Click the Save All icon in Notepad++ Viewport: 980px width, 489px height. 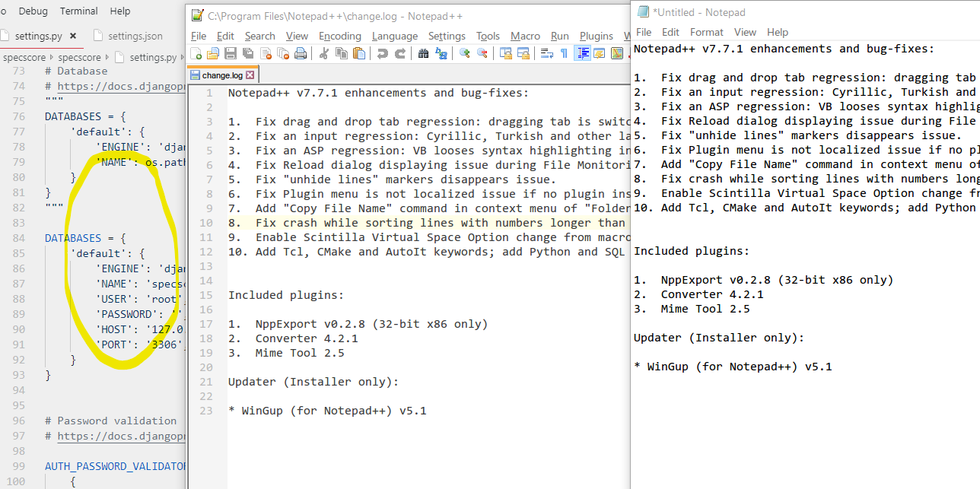pos(247,53)
